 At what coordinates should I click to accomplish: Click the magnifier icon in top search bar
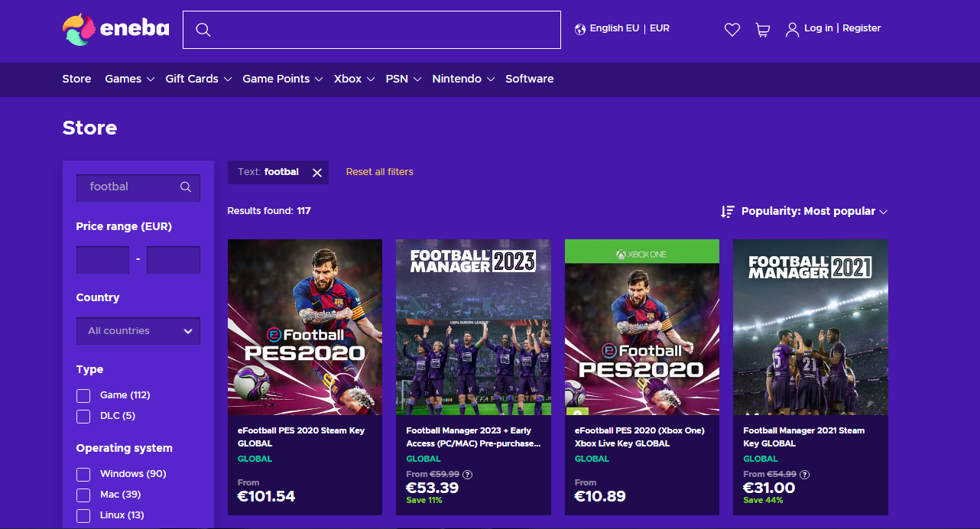pos(203,30)
